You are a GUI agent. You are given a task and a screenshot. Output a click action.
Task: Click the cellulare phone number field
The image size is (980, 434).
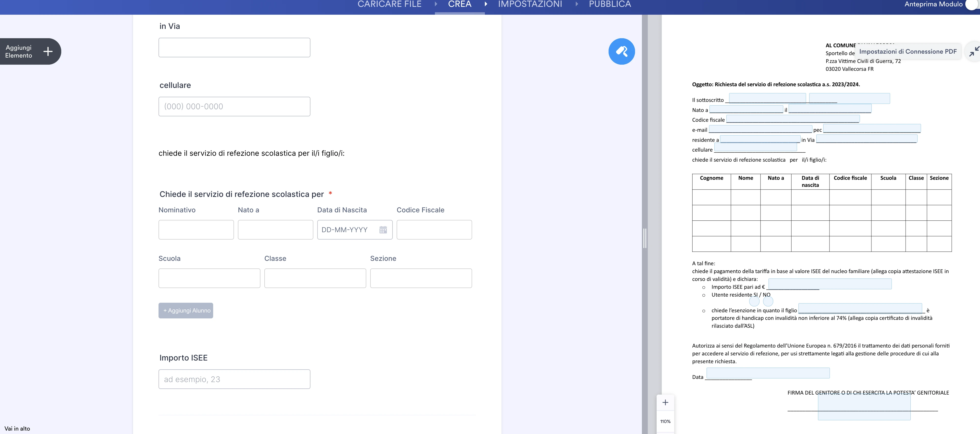pyautogui.click(x=234, y=107)
